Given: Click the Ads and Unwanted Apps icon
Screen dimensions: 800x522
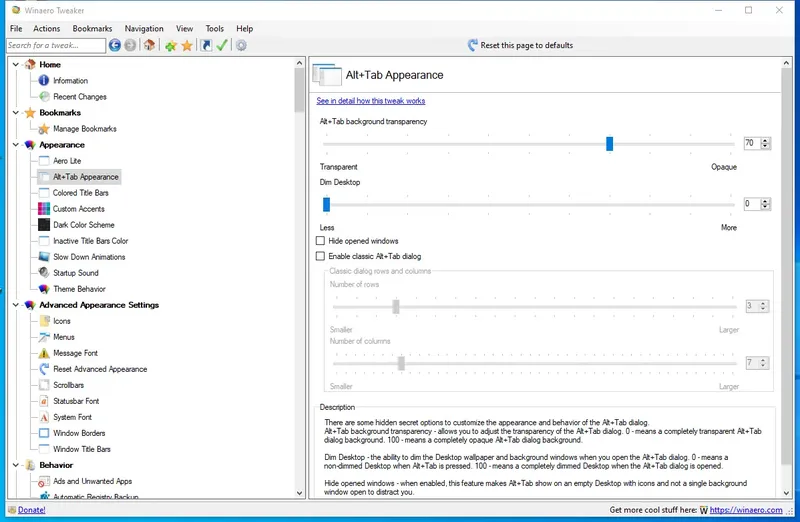Looking at the screenshot, I should pos(44,481).
